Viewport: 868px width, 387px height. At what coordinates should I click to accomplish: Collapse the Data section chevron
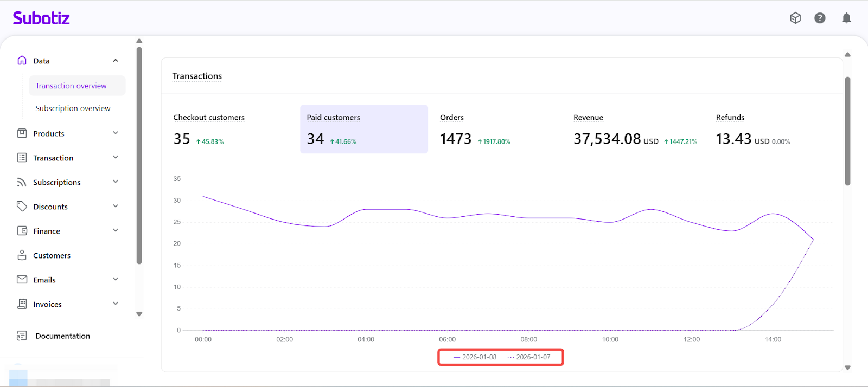pos(116,61)
